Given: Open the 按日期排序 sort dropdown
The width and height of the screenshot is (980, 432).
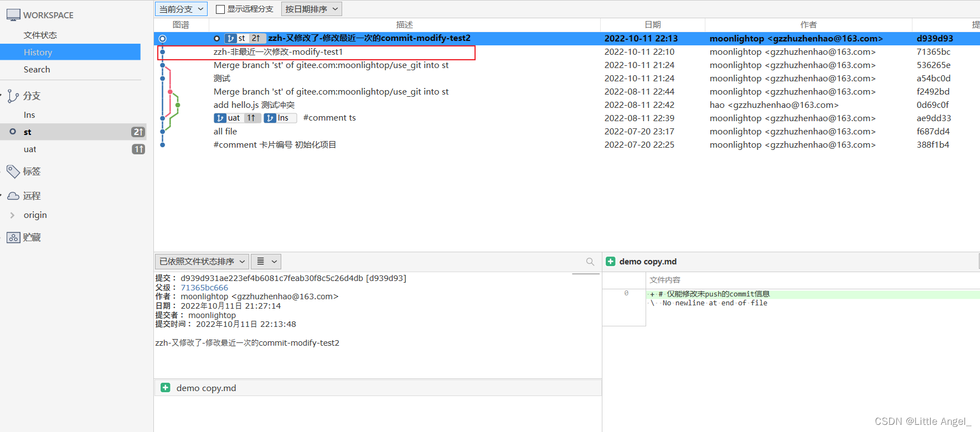Looking at the screenshot, I should click(312, 9).
